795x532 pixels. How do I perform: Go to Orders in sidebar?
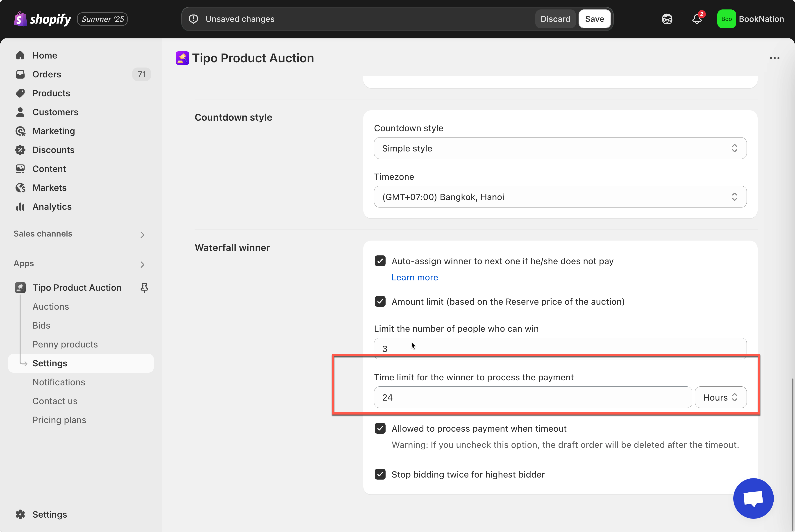click(x=47, y=74)
